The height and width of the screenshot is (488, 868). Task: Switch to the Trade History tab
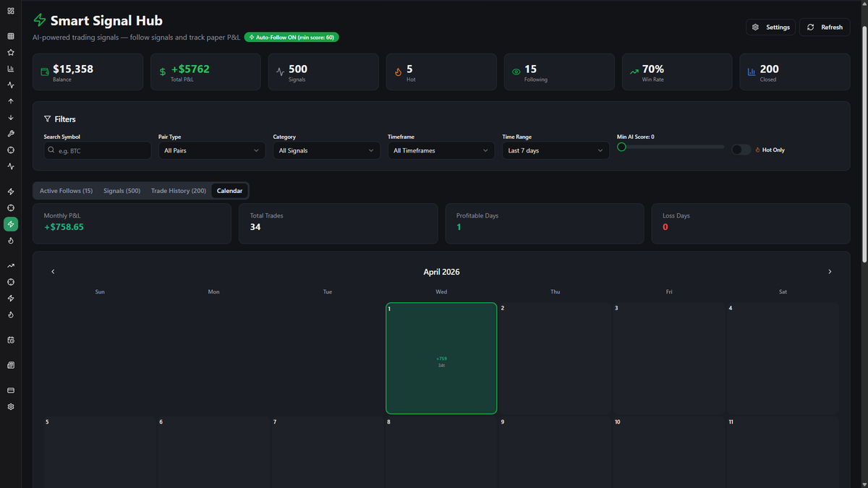(x=178, y=191)
